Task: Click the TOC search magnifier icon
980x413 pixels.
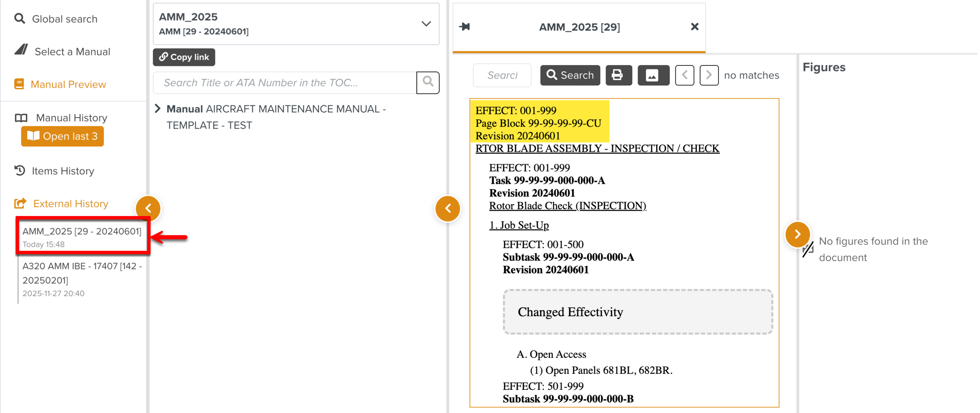Action: pos(428,82)
